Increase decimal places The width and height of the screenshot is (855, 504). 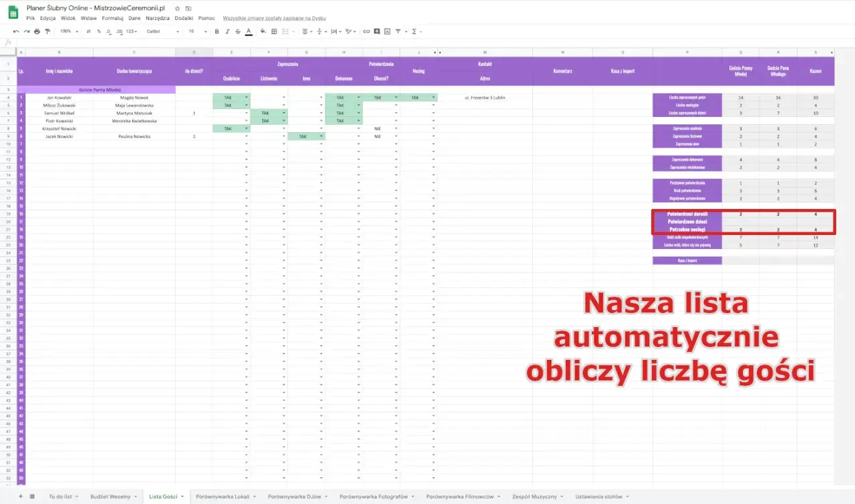tap(120, 31)
